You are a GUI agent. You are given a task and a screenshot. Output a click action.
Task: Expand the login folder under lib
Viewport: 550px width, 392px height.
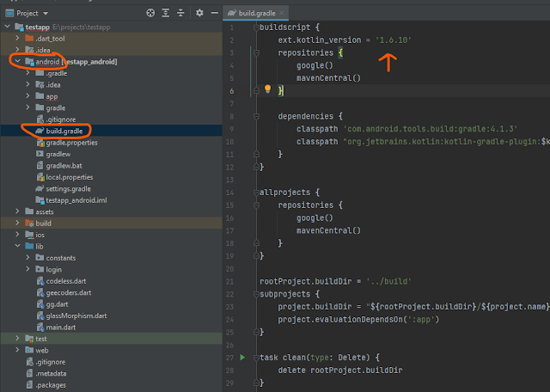[28, 269]
